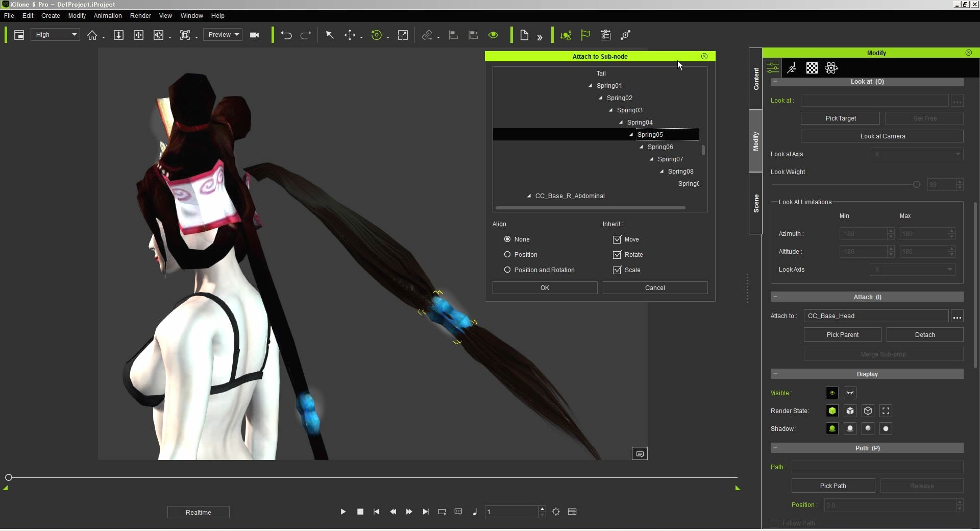Viewport: 980px width, 531px height.
Task: Set Render State to green solid cube
Action: pos(832,411)
